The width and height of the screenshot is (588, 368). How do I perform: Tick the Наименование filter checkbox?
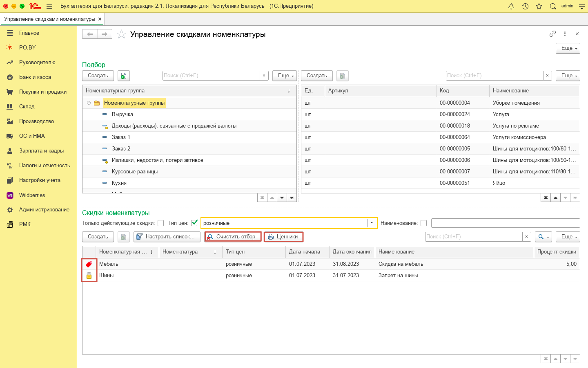(423, 223)
